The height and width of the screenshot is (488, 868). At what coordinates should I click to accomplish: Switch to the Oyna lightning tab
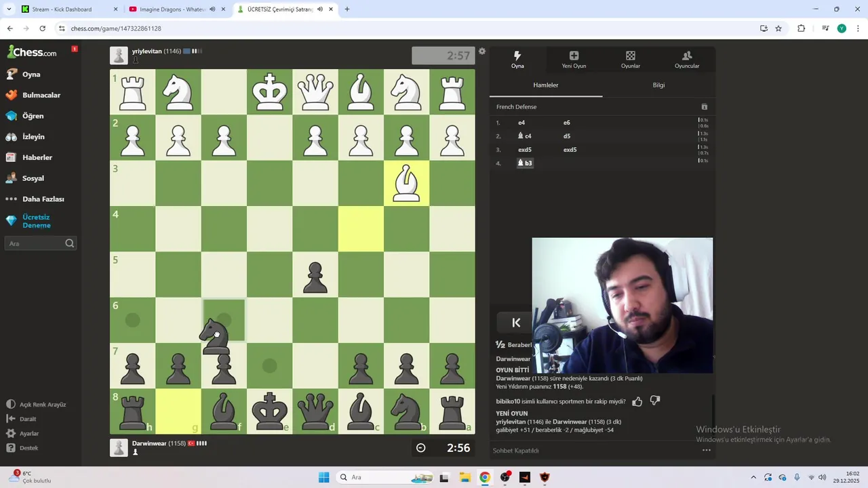(x=517, y=60)
